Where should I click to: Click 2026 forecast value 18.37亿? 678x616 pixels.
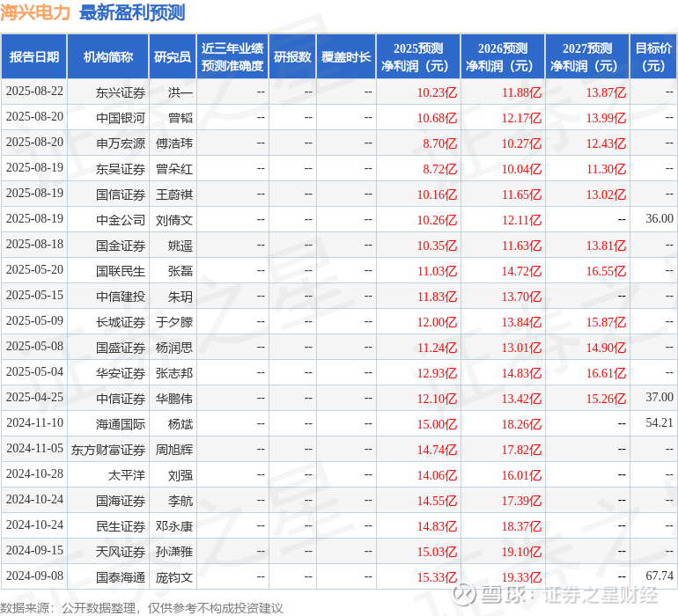click(x=521, y=525)
